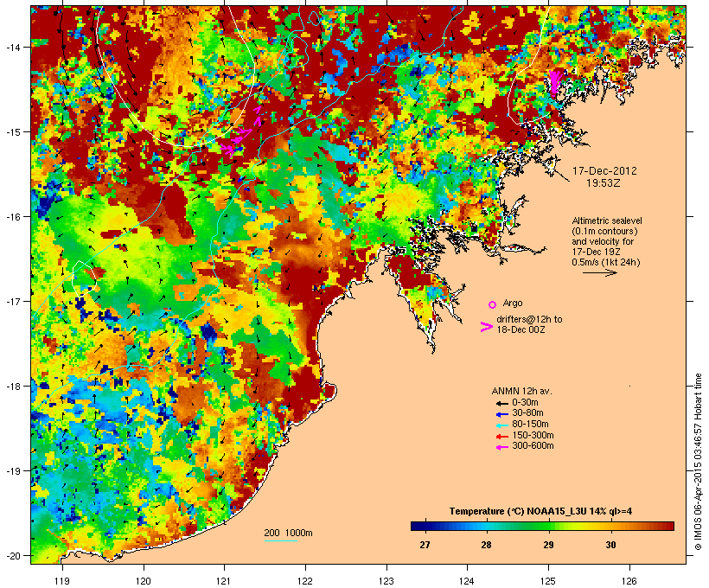Click the 125 longitude axis label
Image resolution: width=709 pixels, height=588 pixels.
548,581
